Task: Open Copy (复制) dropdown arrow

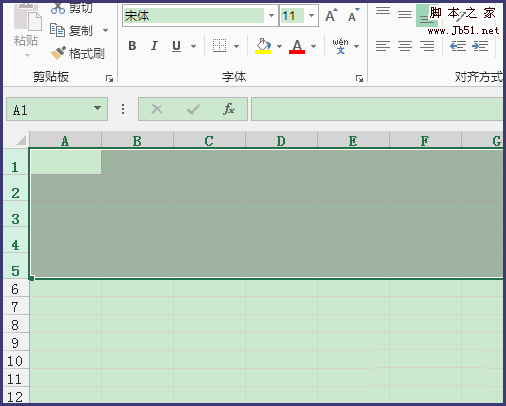Action: click(x=105, y=31)
